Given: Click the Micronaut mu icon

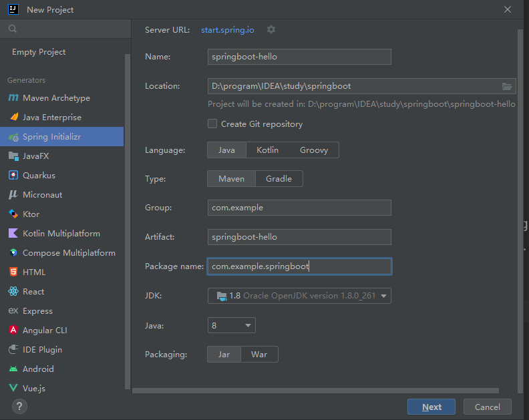Looking at the screenshot, I should coord(13,195).
